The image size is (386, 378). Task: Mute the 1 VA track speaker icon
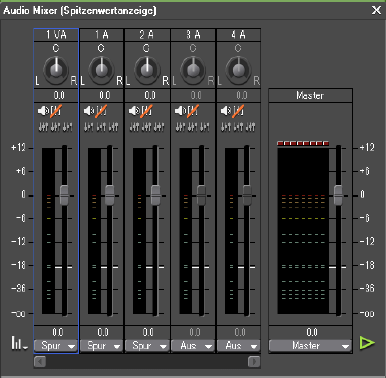[x=43, y=110]
